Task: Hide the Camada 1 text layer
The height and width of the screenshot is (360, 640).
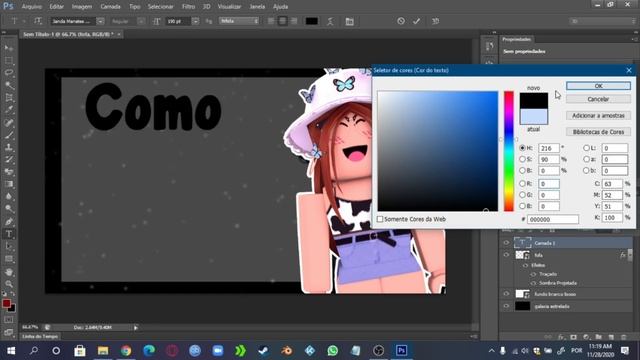Action: pyautogui.click(x=506, y=242)
